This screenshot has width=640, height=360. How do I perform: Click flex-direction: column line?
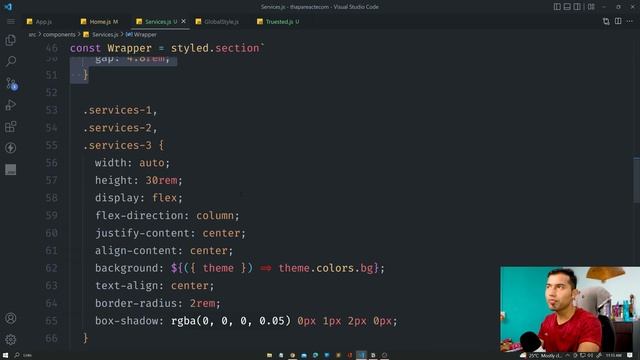167,216
